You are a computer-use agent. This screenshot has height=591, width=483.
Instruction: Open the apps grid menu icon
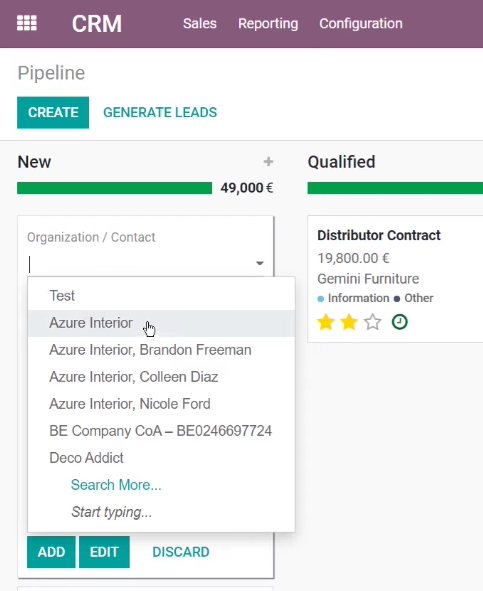click(27, 23)
